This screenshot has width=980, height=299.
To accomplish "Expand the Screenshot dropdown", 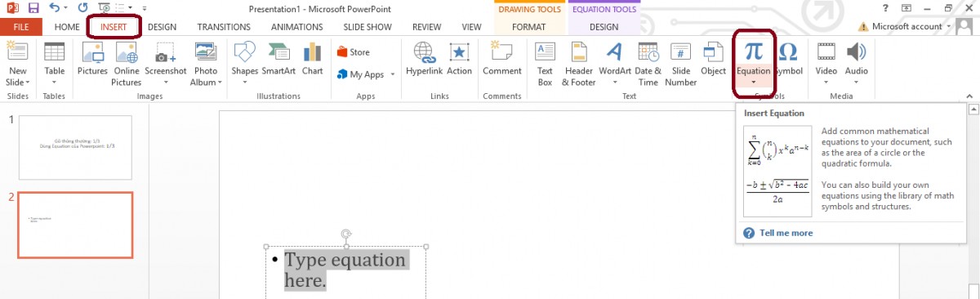I will pyautogui.click(x=166, y=82).
